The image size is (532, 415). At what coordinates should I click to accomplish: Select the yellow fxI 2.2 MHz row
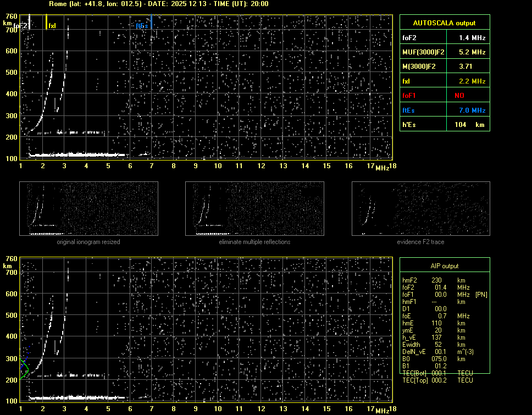click(444, 81)
